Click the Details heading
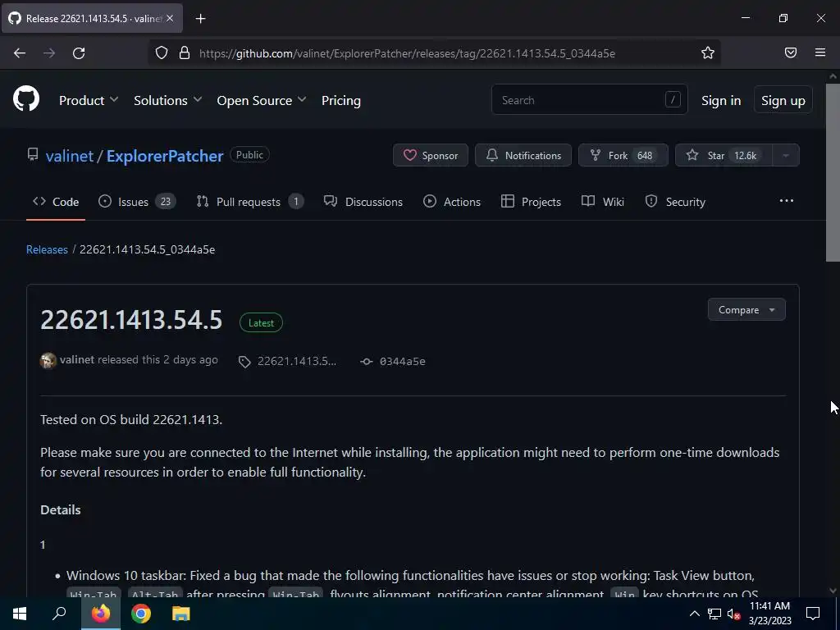 point(61,509)
